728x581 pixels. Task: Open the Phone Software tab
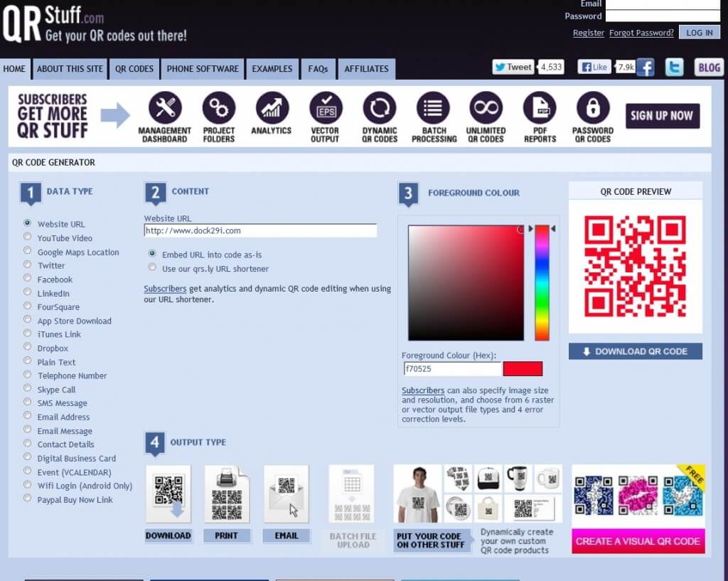(x=203, y=69)
